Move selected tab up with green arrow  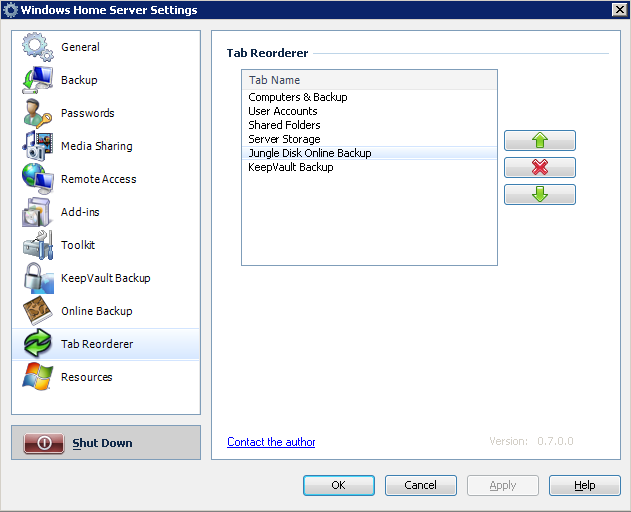pyautogui.click(x=540, y=140)
